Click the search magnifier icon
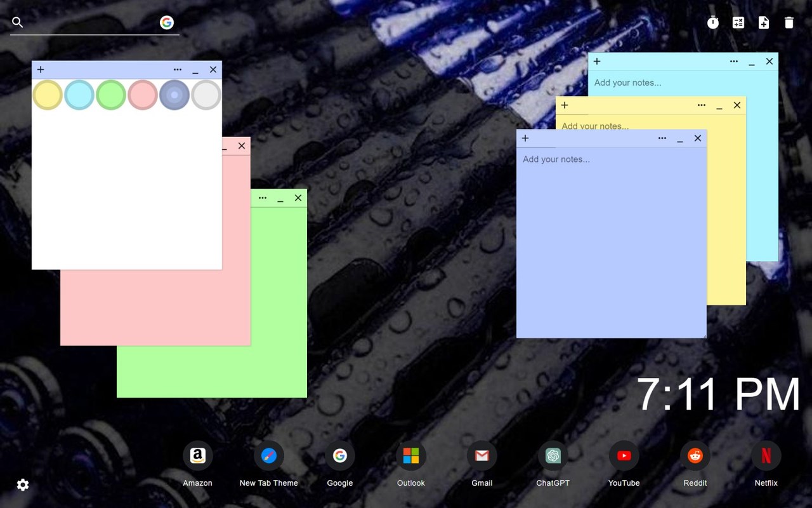Viewport: 812px width, 508px height. 18,23
